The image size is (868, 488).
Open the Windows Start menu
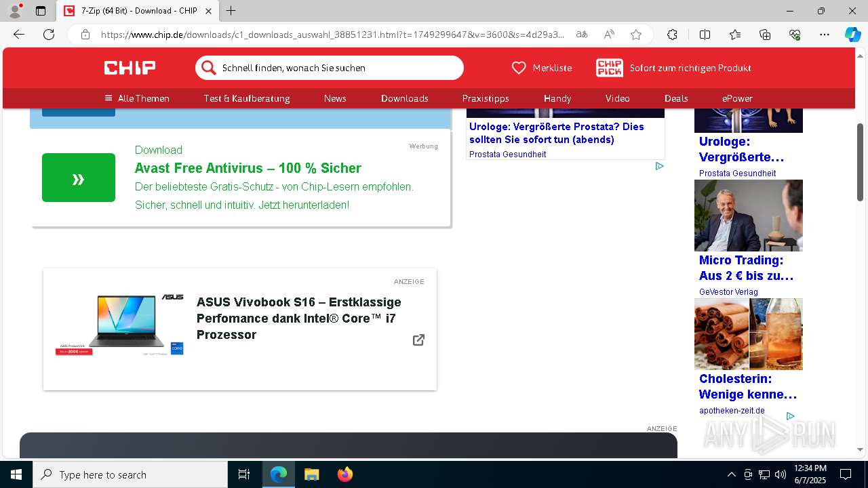coord(16,474)
